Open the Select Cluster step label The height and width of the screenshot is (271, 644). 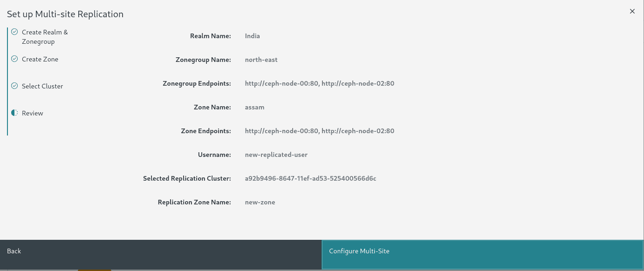point(42,86)
